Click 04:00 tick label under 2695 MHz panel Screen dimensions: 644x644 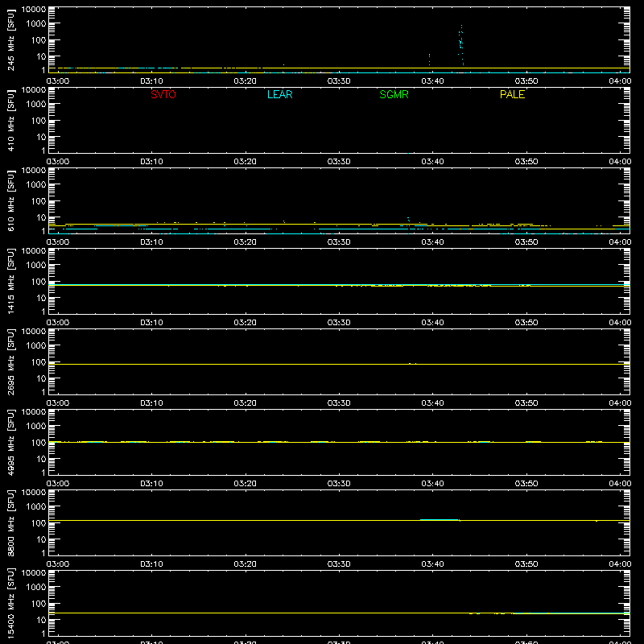click(x=620, y=403)
